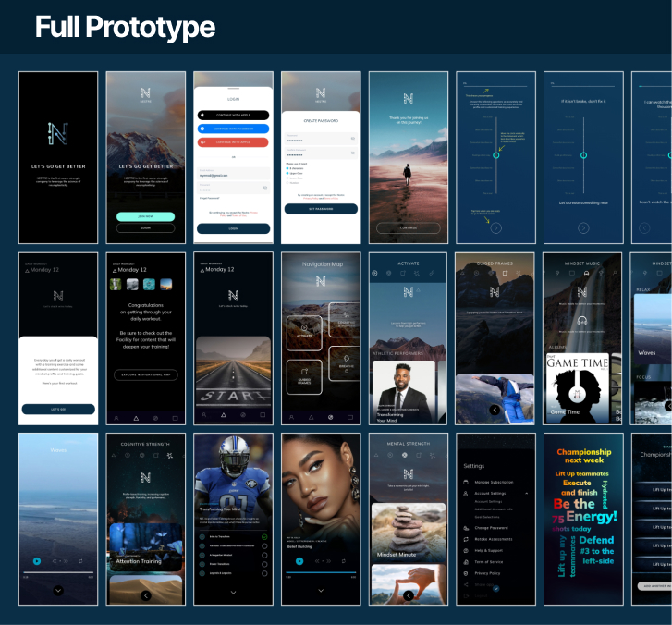This screenshot has width=672, height=625.
Task: Select the 'Upper Case' radio on Create Password
Action: 287,173
